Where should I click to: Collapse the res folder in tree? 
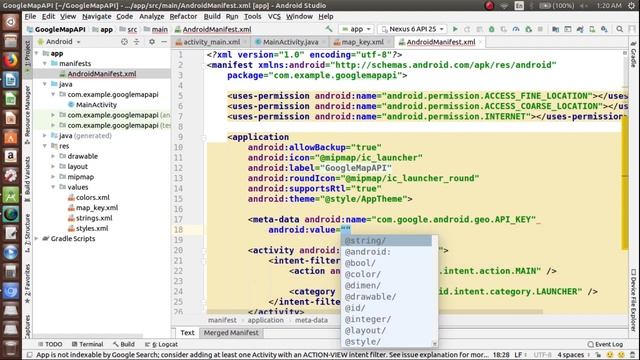45,146
